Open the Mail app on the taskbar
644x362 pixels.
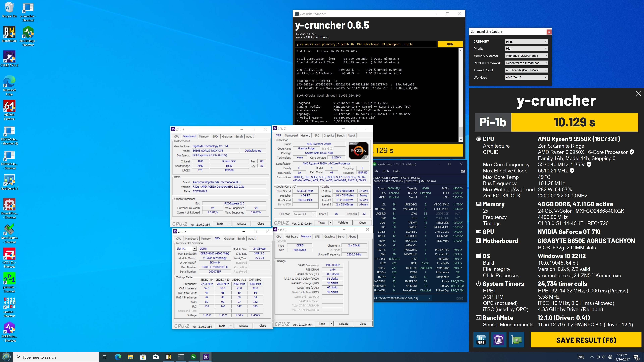(x=156, y=357)
